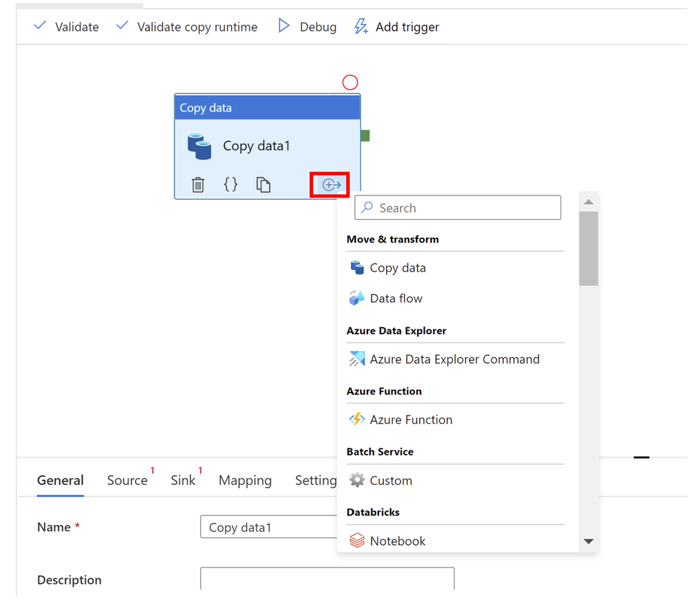Click Validate copy runtime checkmark icon
Screen dimensions: 700x604
click(122, 25)
